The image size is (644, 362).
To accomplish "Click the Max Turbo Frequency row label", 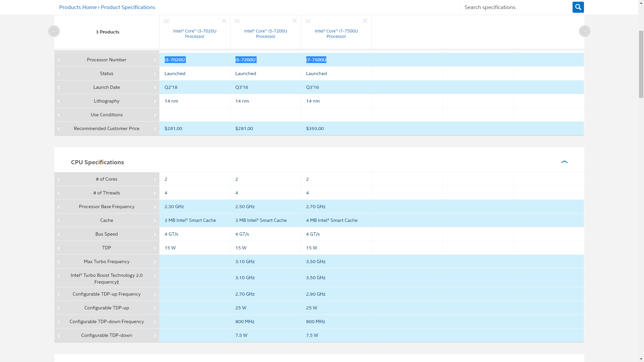I will (107, 261).
